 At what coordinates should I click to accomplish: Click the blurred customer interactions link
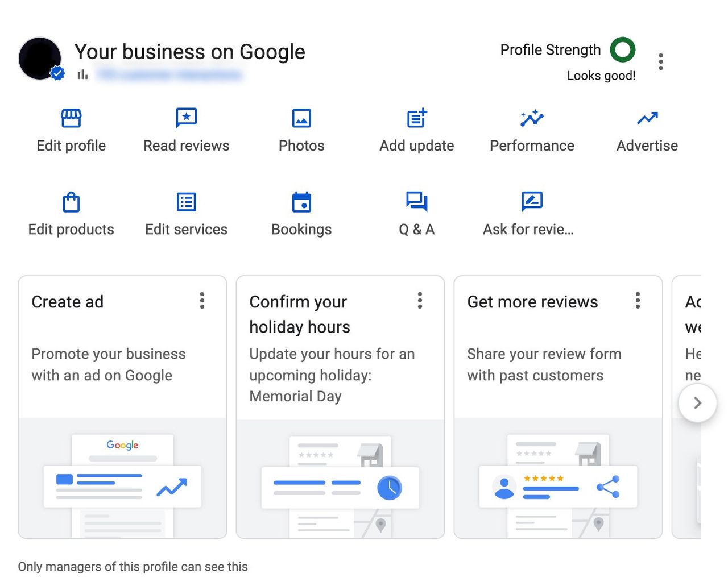tap(169, 74)
